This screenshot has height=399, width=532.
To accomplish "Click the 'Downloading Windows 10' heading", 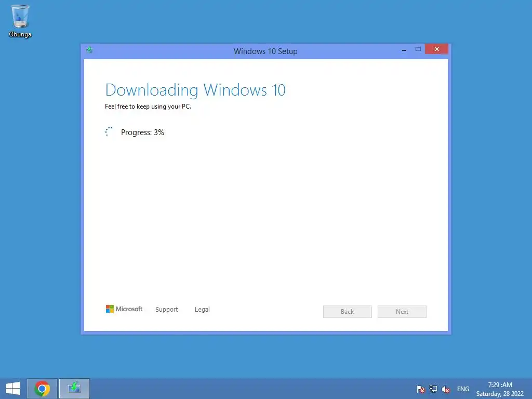I will coord(195,90).
